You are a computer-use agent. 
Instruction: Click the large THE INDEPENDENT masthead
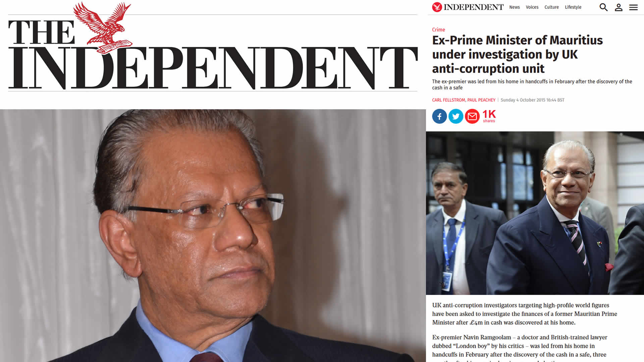coord(213,47)
